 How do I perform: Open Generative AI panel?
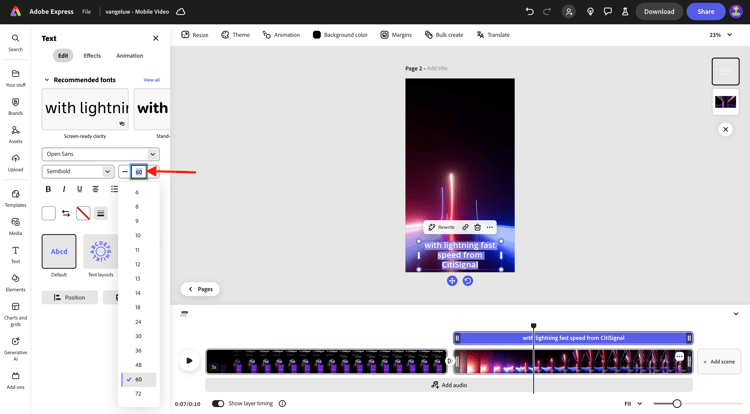[x=15, y=349]
